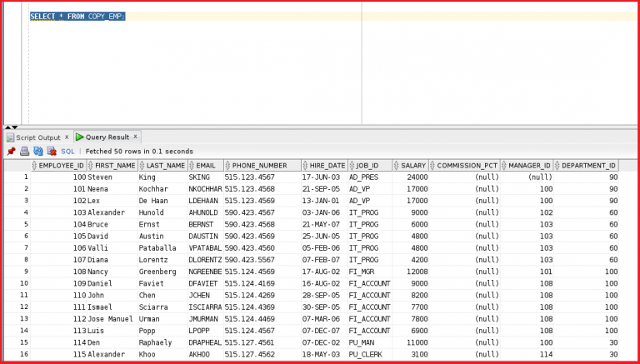Click the SALARY column header
This screenshot has height=364, width=640.
[x=410, y=166]
